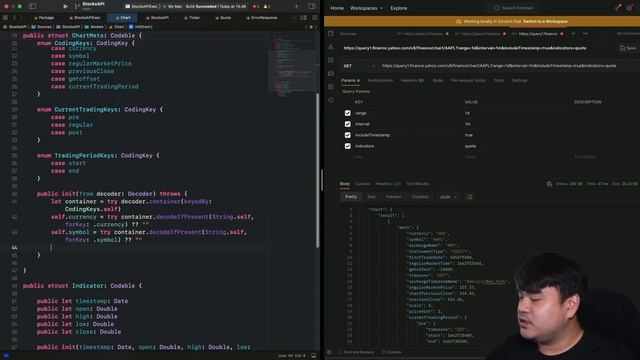The width and height of the screenshot is (640, 360).
Task: Select the Visualize response view
Action: coord(420,197)
